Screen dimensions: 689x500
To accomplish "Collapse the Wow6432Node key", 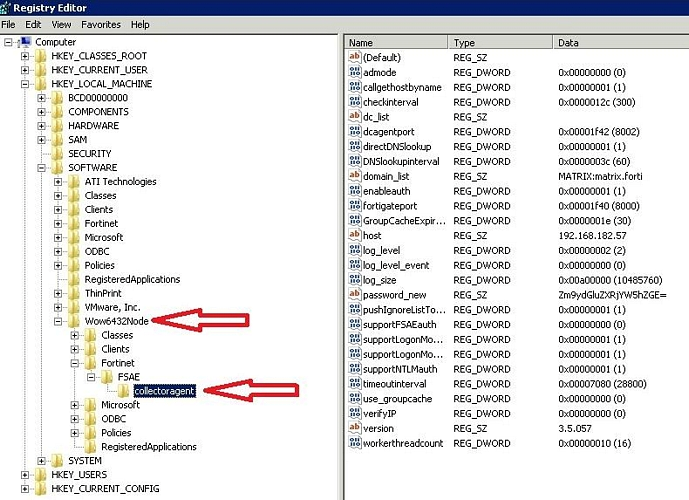I will (x=58, y=322).
